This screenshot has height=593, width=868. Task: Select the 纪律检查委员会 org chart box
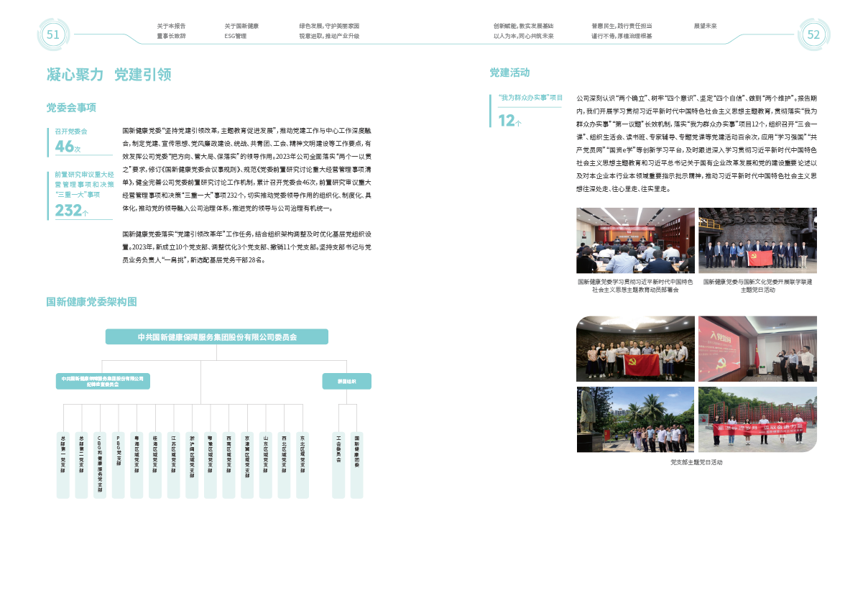tap(103, 381)
